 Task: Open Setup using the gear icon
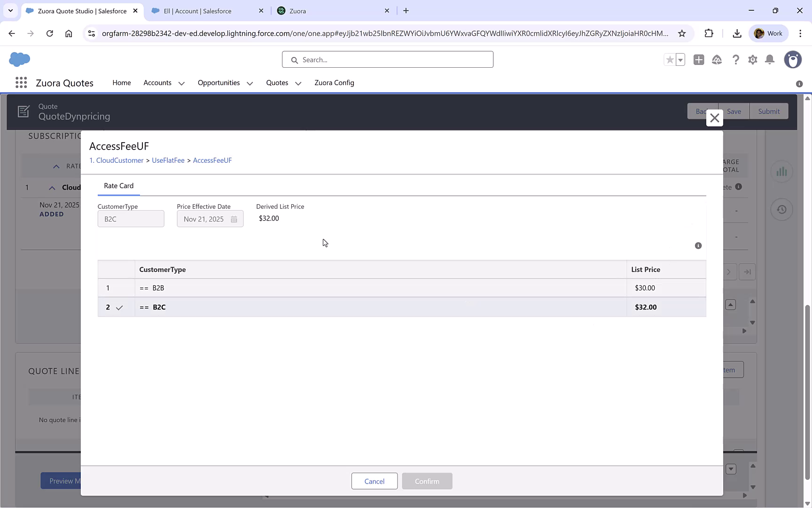pos(752,60)
